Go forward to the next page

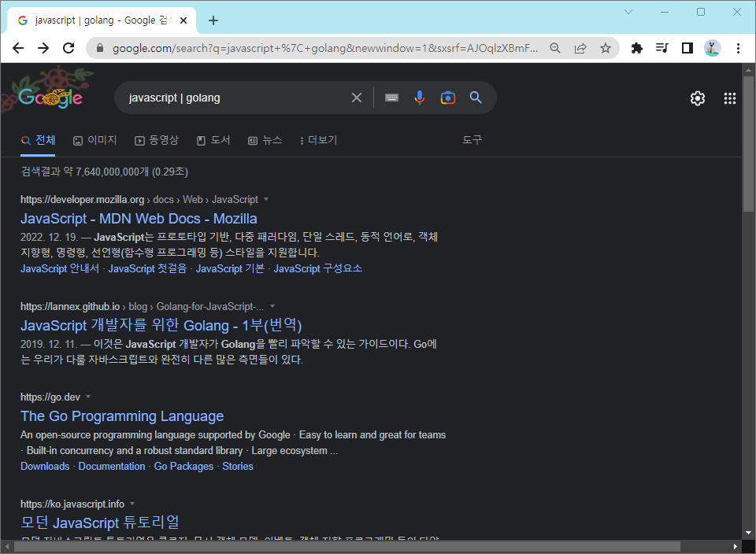[43, 48]
